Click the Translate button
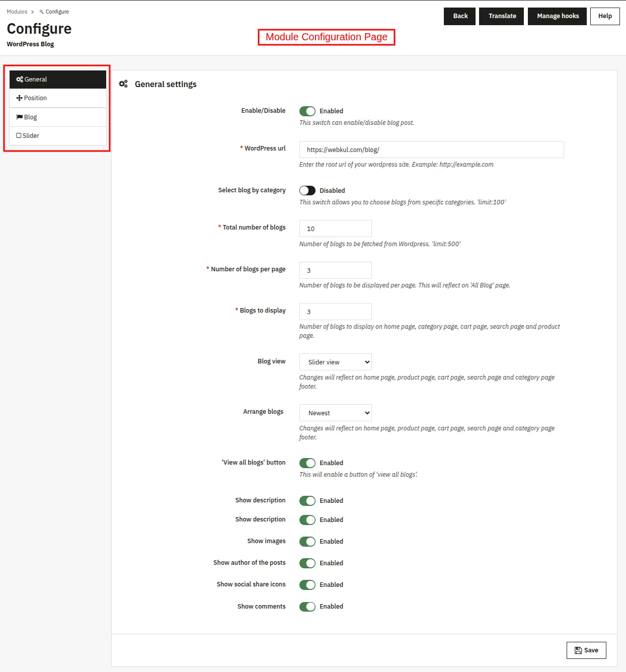The image size is (626, 672). point(502,16)
